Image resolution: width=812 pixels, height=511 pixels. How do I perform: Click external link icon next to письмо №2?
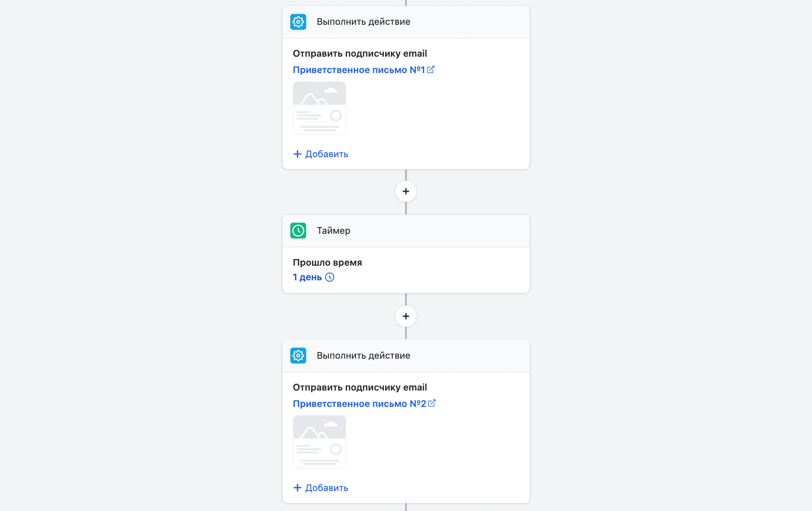click(432, 403)
